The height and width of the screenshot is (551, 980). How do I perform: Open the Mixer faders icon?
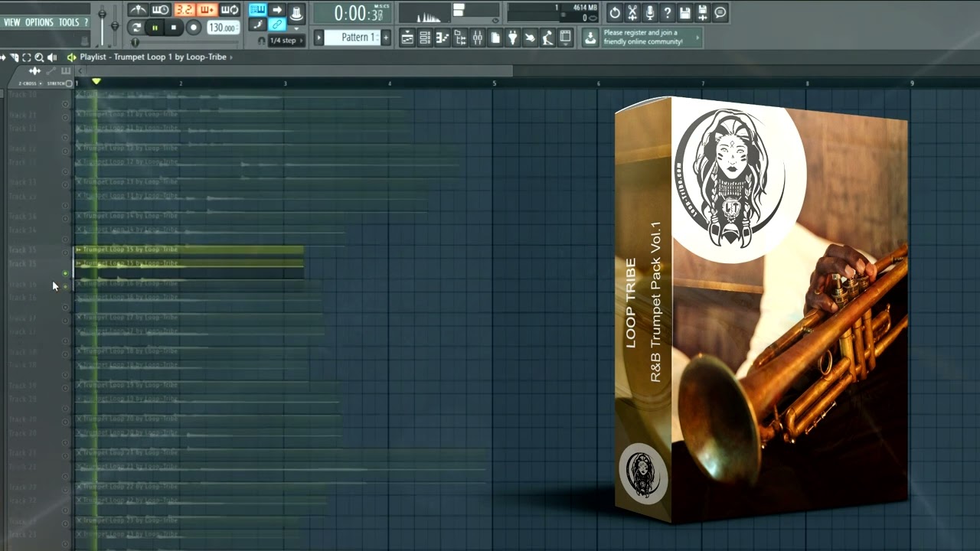click(x=478, y=37)
